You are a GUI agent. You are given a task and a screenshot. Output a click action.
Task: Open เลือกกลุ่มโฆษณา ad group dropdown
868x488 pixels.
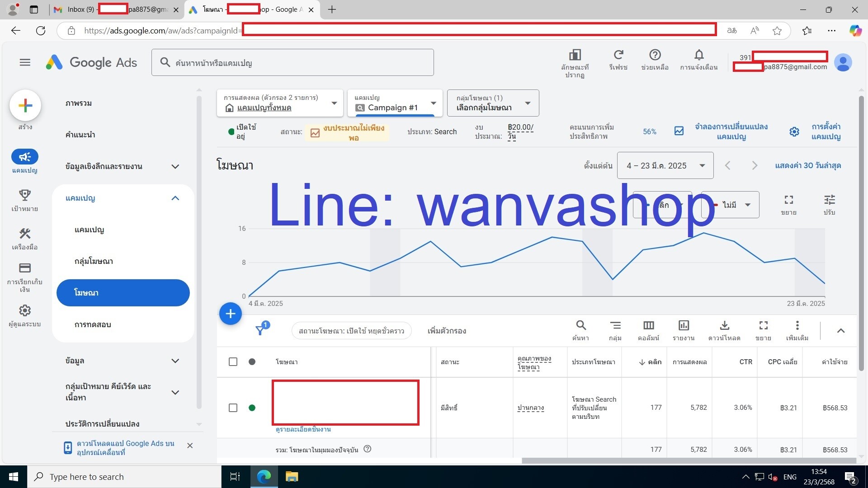coord(493,103)
